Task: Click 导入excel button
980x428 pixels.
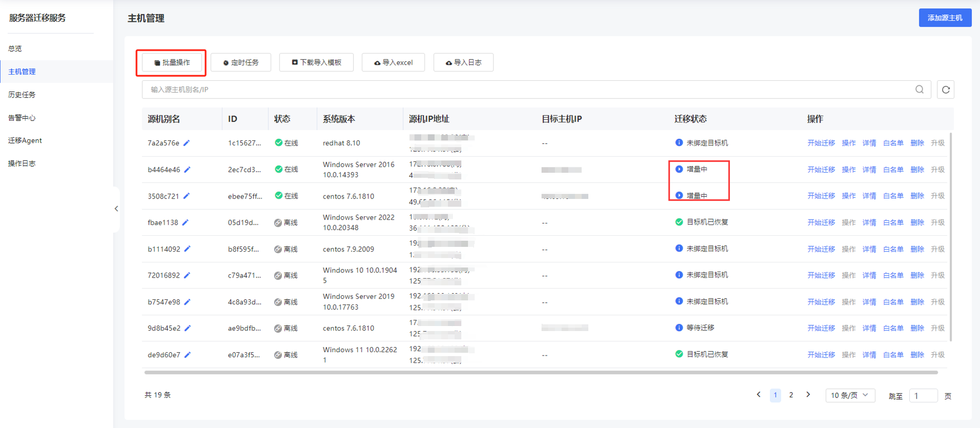Action: [393, 62]
